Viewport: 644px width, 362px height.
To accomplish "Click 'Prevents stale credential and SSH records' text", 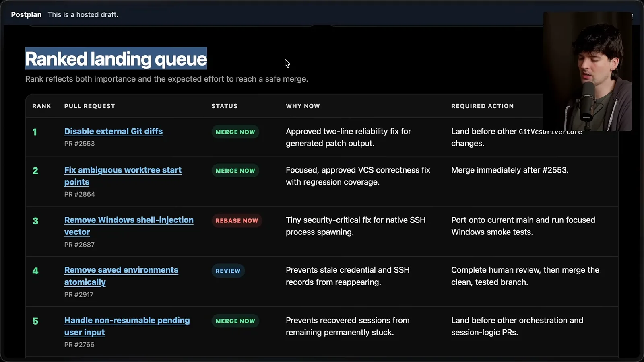I will coord(348,276).
